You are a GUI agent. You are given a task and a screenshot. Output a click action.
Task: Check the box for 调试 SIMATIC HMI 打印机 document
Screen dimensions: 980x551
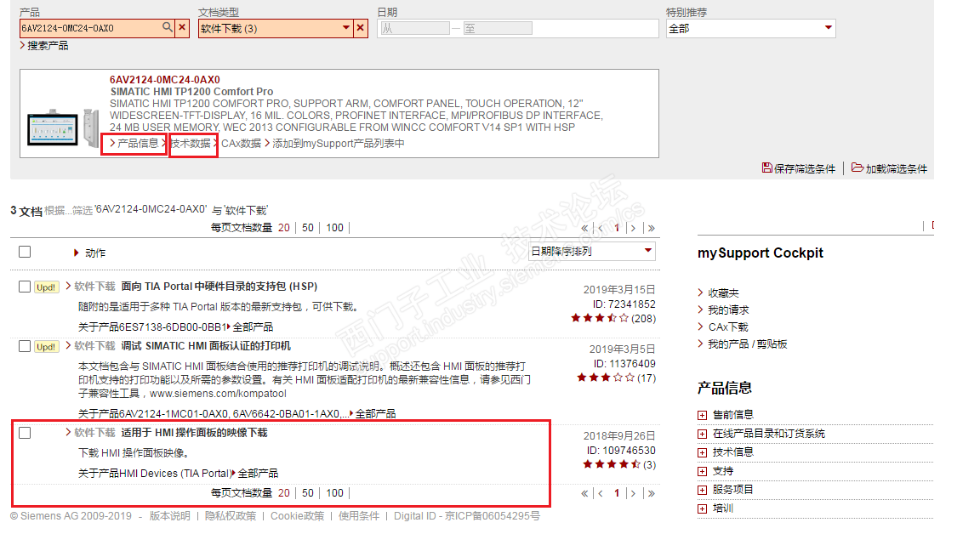[25, 346]
